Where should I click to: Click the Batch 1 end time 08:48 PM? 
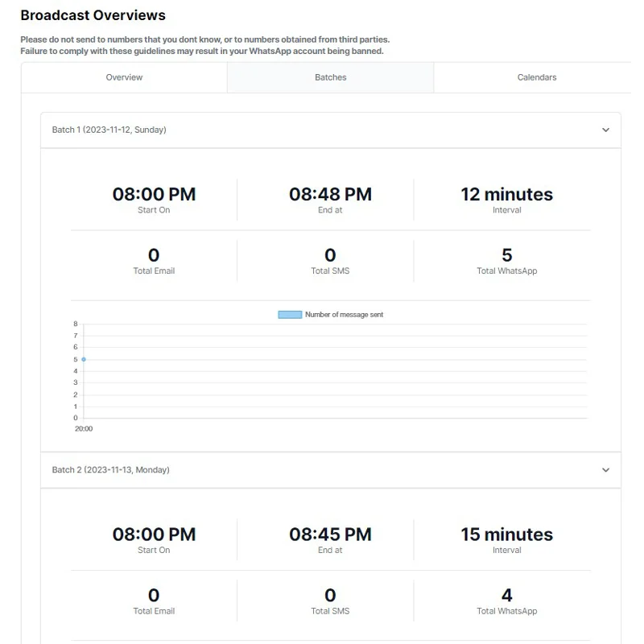(x=330, y=194)
